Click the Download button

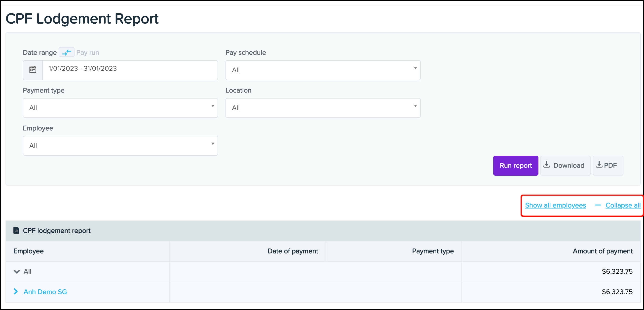(565, 165)
